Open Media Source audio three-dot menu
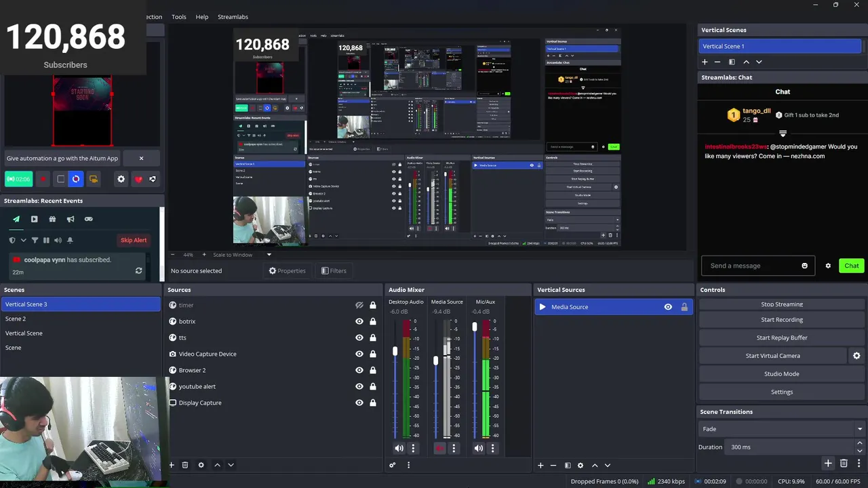The height and width of the screenshot is (488, 868). point(454,448)
